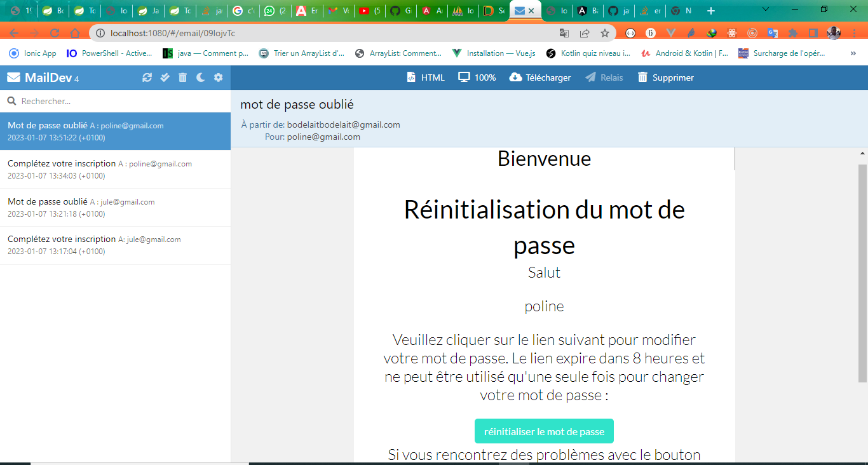Expand the hidden bookmarks chevron

[853, 53]
